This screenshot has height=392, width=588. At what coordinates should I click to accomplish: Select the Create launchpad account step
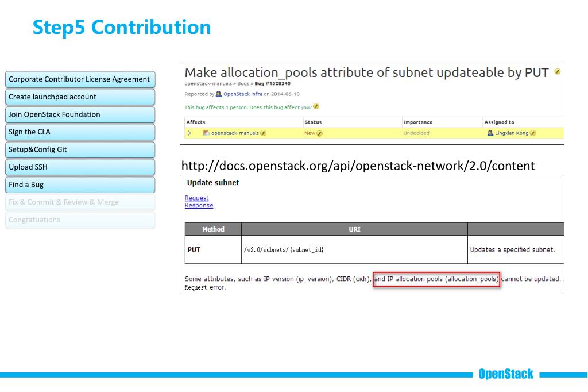point(80,97)
